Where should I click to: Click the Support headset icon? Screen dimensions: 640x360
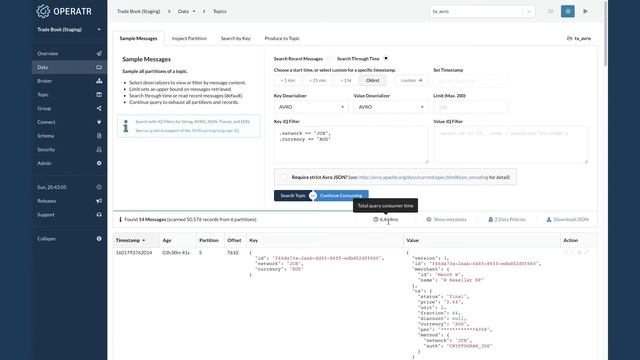coord(99,215)
